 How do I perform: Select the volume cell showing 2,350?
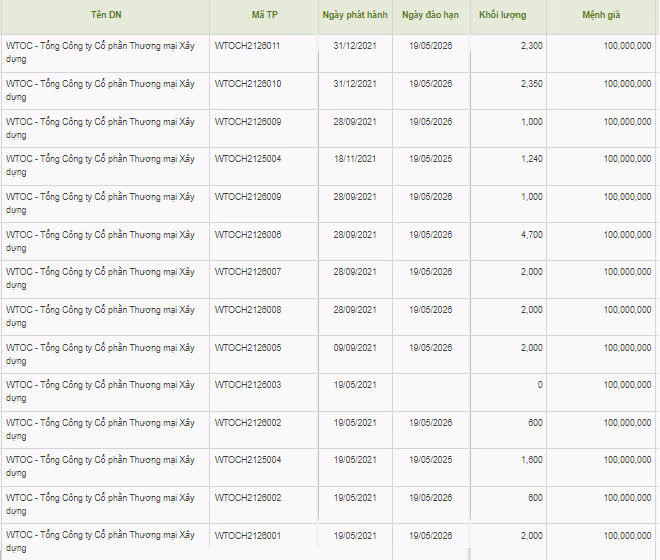click(x=532, y=84)
